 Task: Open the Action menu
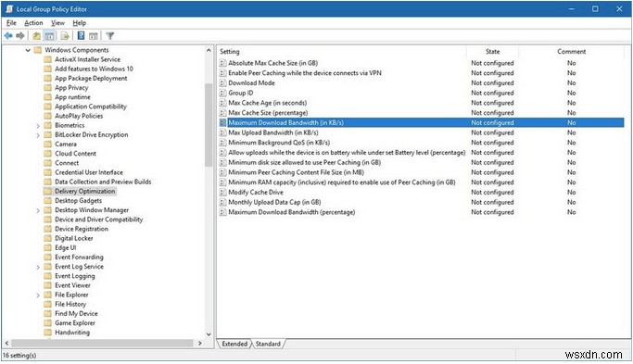click(33, 23)
